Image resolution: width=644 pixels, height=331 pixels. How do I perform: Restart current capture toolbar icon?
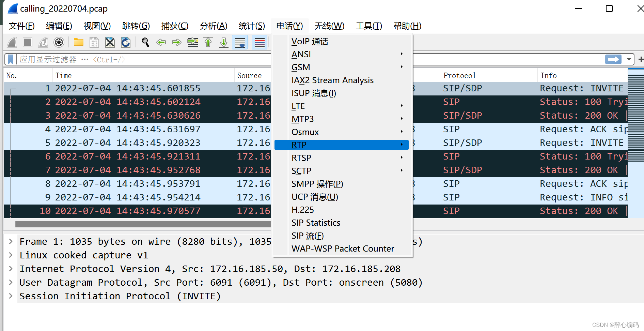pyautogui.click(x=43, y=42)
